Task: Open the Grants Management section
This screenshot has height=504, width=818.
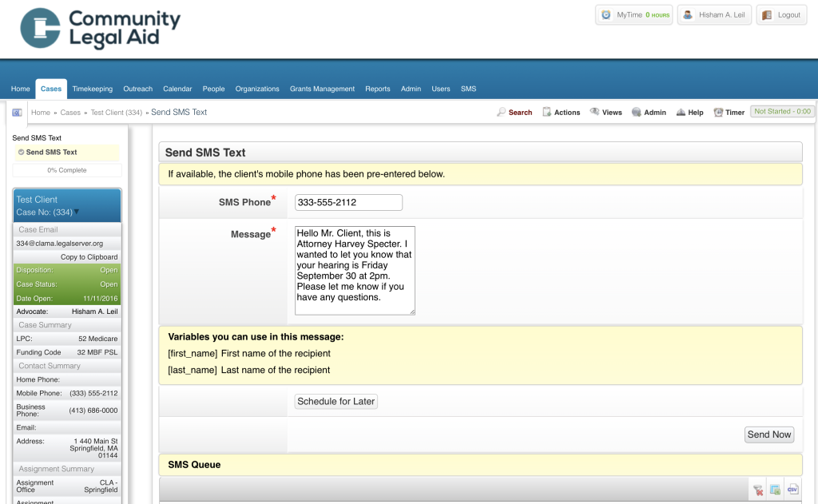Action: coord(322,89)
